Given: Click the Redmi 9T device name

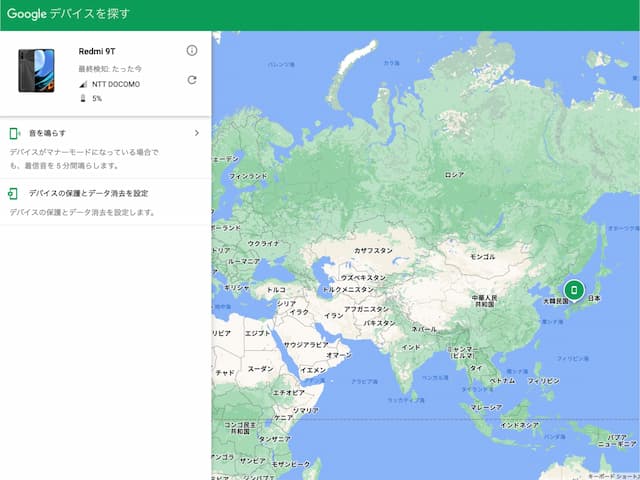Looking at the screenshot, I should 97,51.
